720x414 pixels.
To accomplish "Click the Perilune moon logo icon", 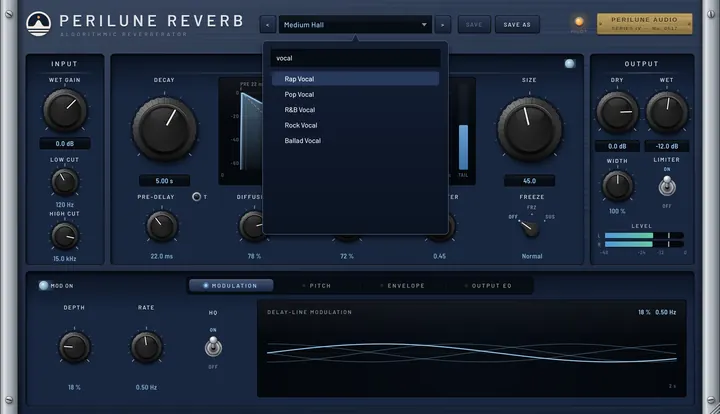I will point(39,24).
